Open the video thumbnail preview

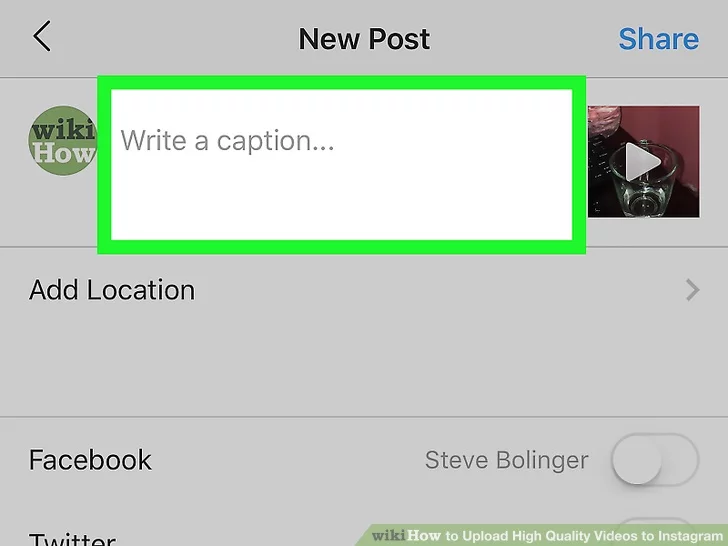(644, 162)
